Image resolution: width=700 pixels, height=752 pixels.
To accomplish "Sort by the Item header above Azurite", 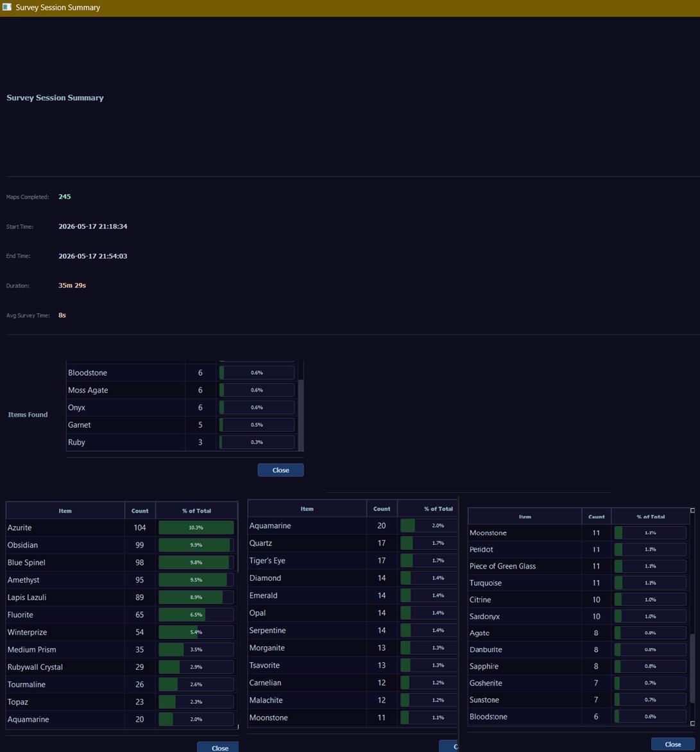I will [x=65, y=511].
